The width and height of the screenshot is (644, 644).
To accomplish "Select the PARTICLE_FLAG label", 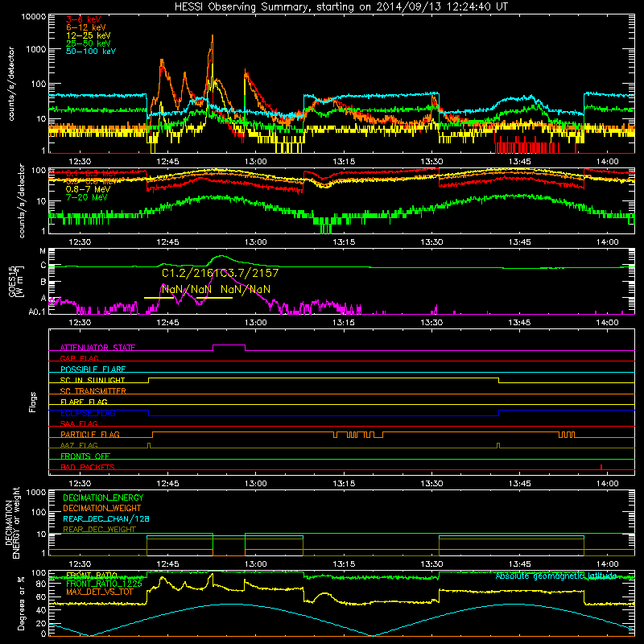I will 90,435.
